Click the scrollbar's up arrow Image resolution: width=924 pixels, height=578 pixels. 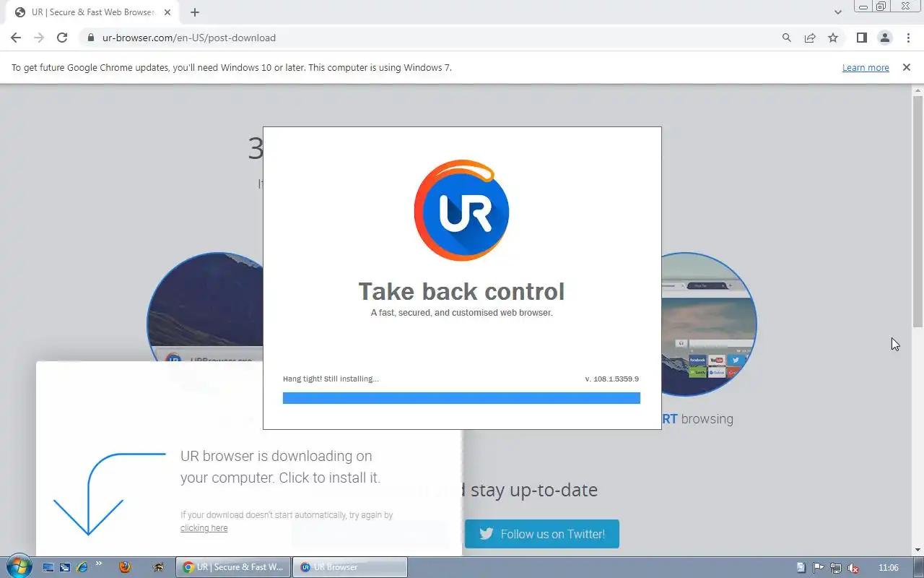918,90
